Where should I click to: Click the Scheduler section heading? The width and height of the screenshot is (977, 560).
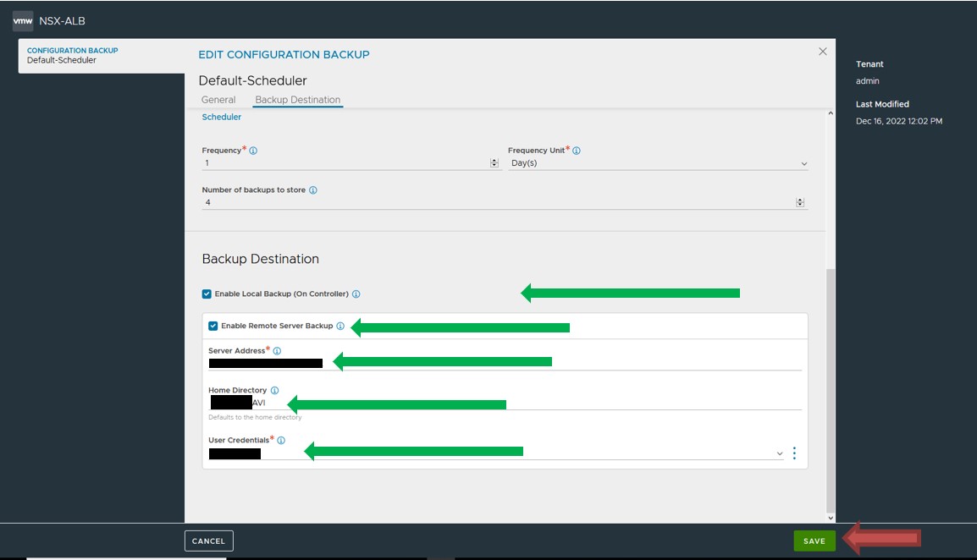click(221, 117)
